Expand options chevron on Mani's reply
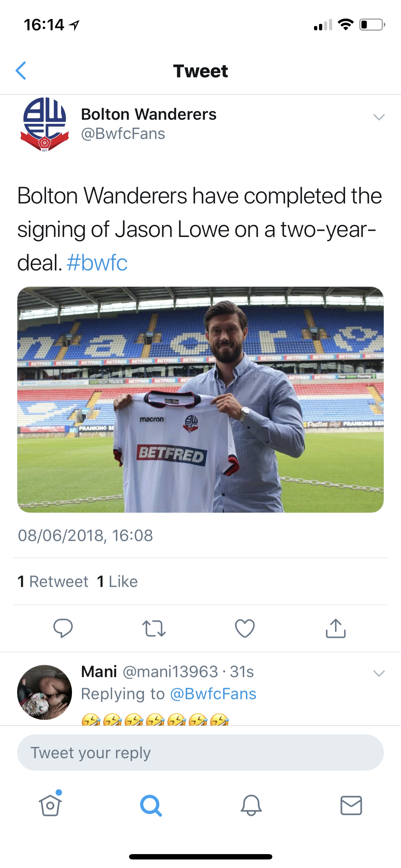This screenshot has width=401, height=868. coord(379,673)
